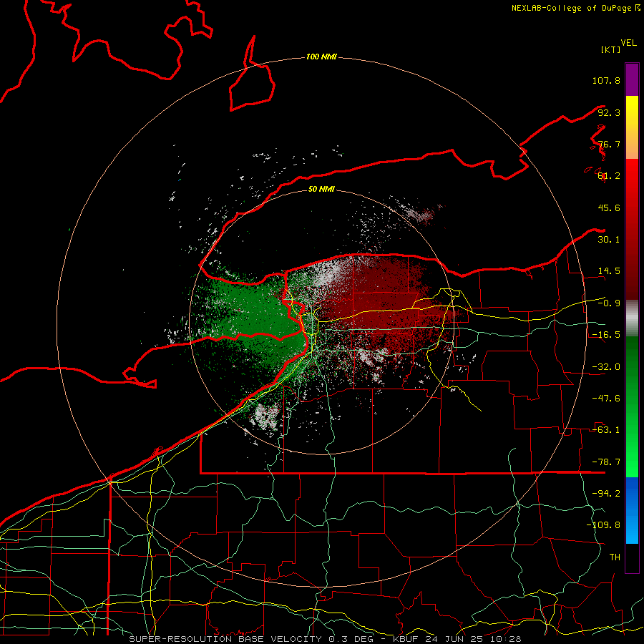Click the VEL legend title

[x=628, y=43]
